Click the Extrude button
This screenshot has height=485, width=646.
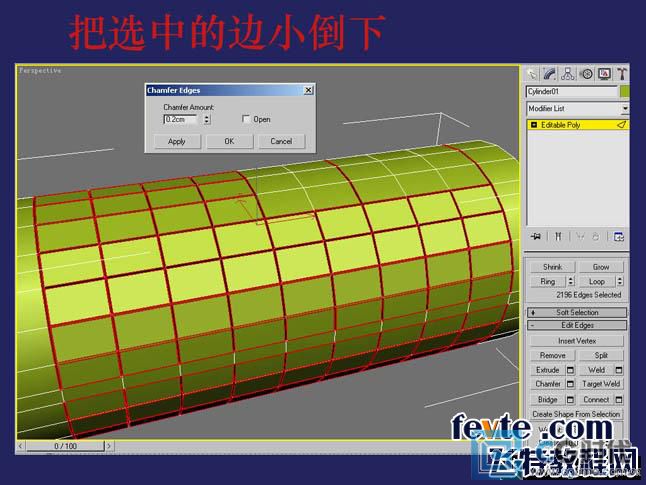click(x=548, y=370)
